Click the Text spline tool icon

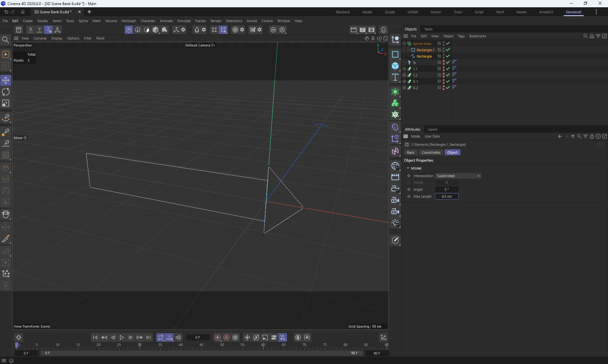click(x=395, y=77)
